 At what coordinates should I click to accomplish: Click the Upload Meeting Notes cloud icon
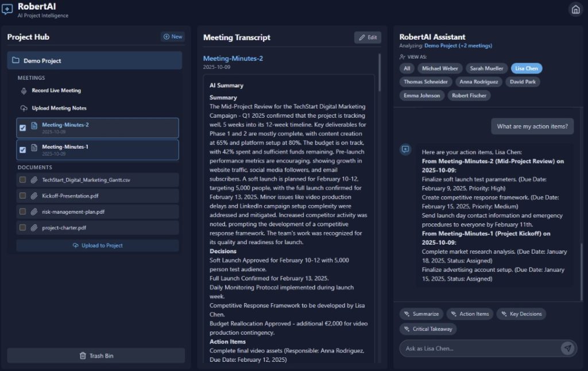[x=24, y=108]
